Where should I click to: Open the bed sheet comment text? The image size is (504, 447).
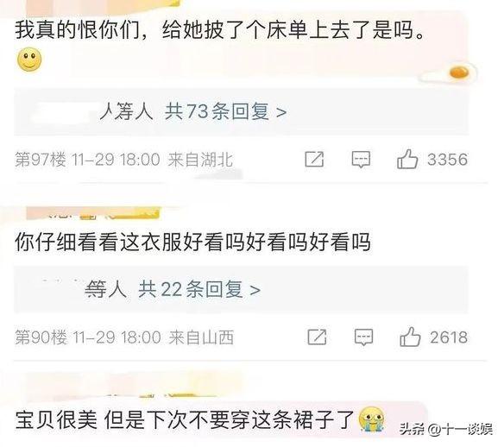[220, 30]
